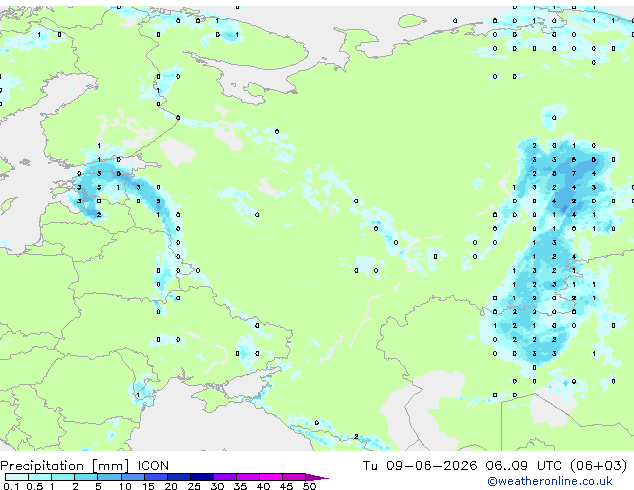Click the legend label '30'
The image size is (634, 490).
pyautogui.click(x=217, y=486)
